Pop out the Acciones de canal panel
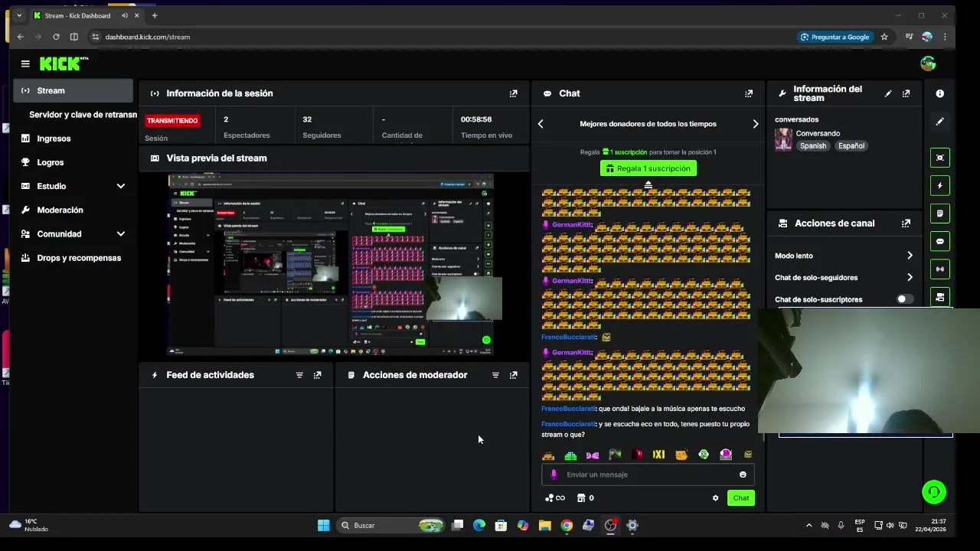 [906, 223]
